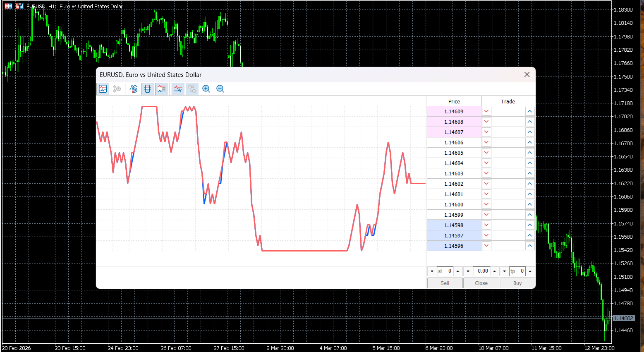Image resolution: width=644 pixels, height=352 pixels.
Task: Zoom in the tick chart
Action: click(x=206, y=89)
